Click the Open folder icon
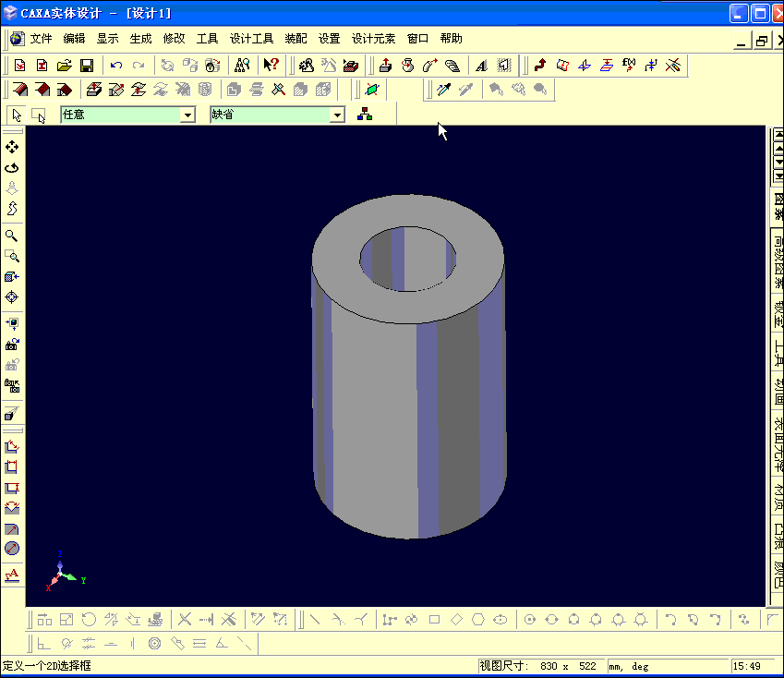This screenshot has height=678, width=784. tap(65, 66)
